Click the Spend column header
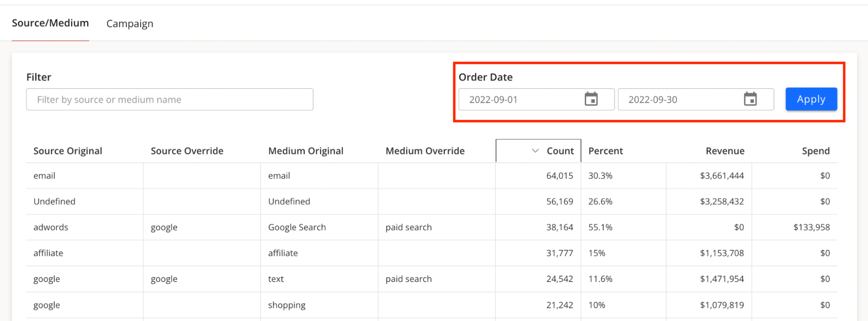This screenshot has height=321, width=868. [816, 151]
